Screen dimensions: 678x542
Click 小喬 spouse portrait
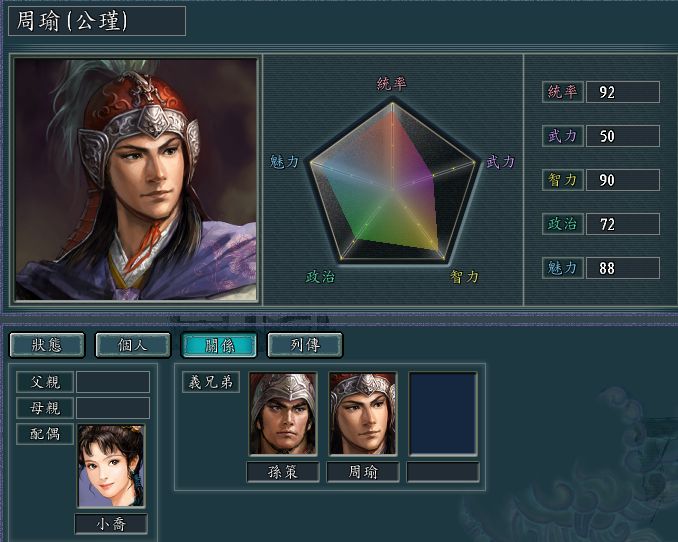(x=111, y=465)
